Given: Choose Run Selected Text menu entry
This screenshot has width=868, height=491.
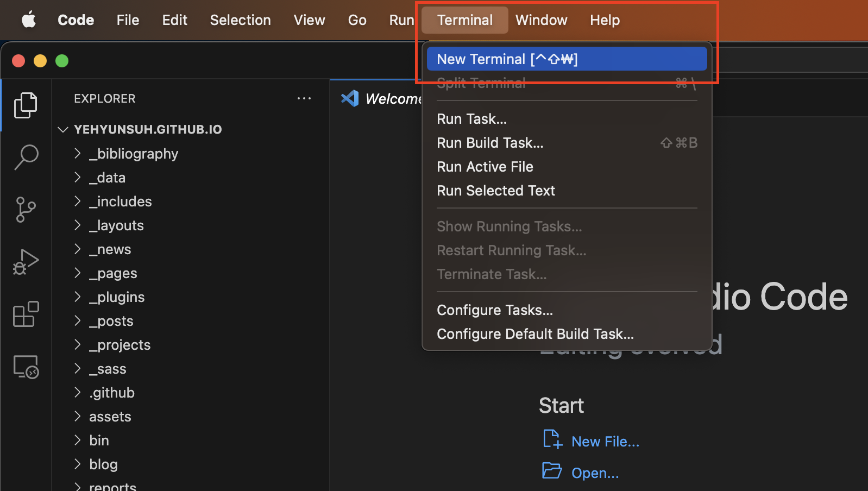Looking at the screenshot, I should tap(567, 191).
